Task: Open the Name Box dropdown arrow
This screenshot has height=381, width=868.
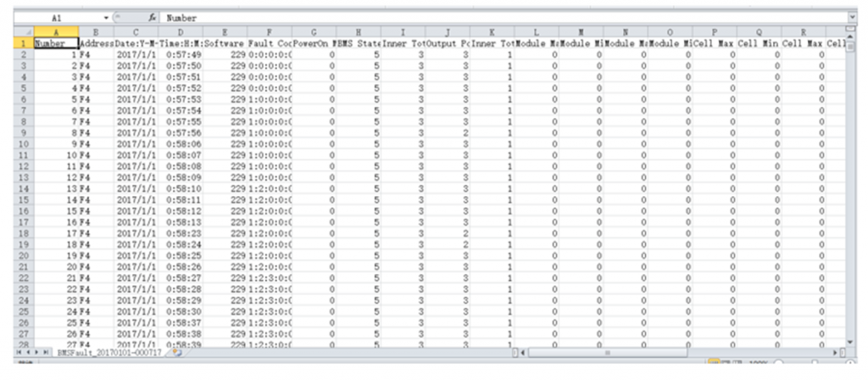Action: coord(106,19)
